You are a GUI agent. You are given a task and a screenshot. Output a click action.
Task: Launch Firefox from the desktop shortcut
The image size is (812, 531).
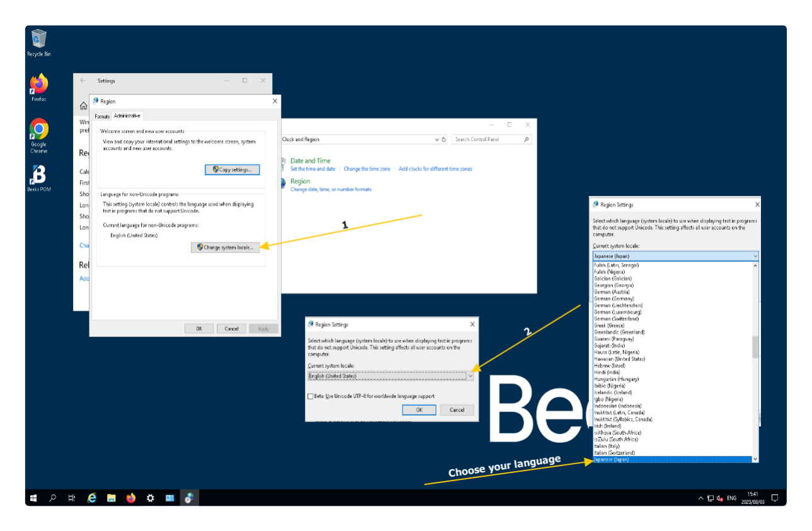coord(38,88)
